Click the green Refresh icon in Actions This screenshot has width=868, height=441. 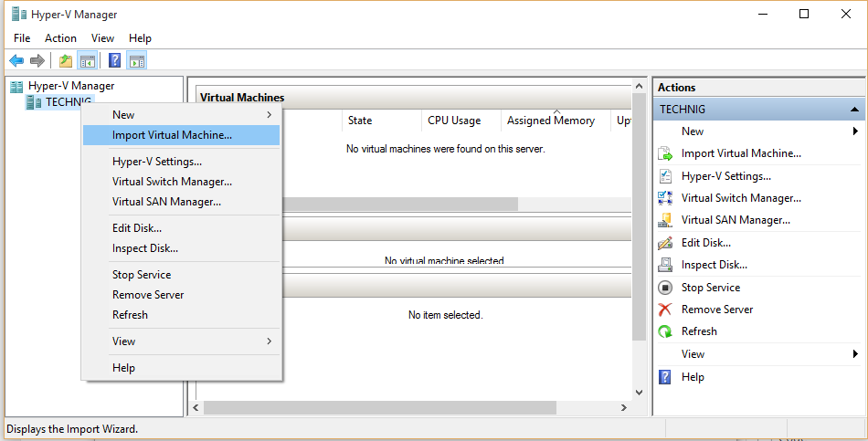(x=665, y=331)
